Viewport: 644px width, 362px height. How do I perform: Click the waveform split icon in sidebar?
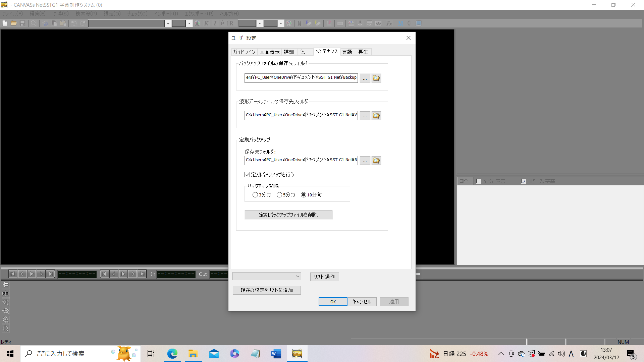(6, 294)
